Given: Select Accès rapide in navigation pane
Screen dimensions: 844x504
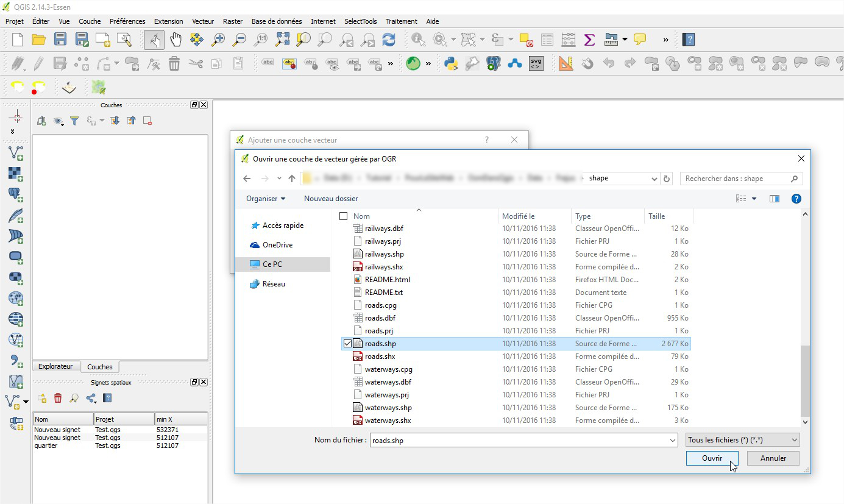Looking at the screenshot, I should 283,225.
